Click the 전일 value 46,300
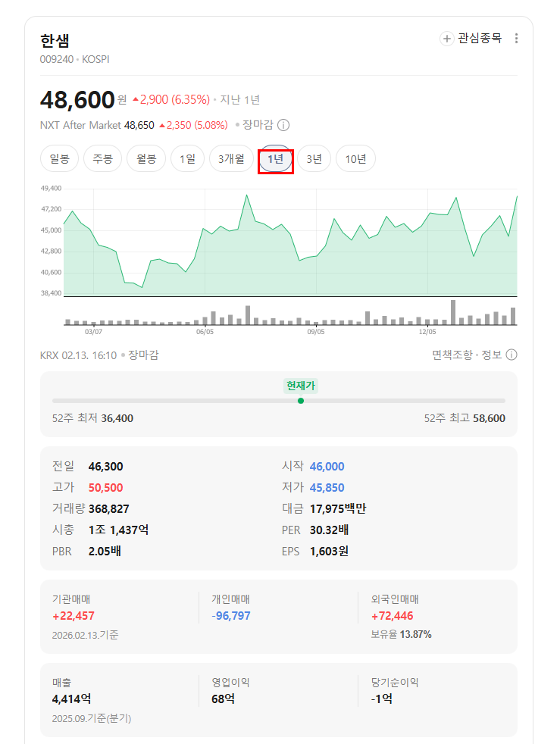This screenshot has width=560, height=744. pyautogui.click(x=106, y=467)
